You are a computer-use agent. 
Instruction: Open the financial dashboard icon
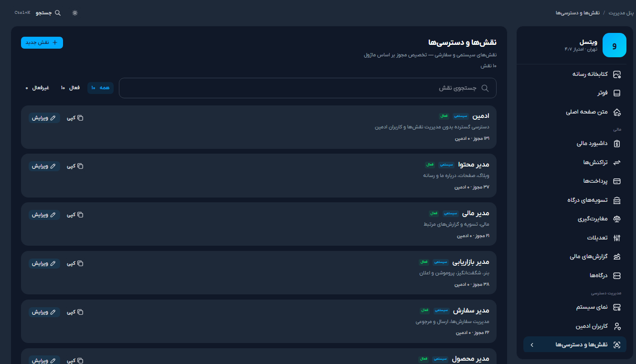(617, 143)
